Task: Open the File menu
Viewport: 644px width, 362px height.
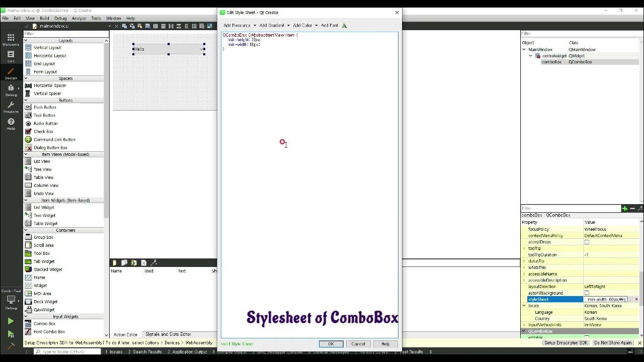Action: (x=5, y=18)
